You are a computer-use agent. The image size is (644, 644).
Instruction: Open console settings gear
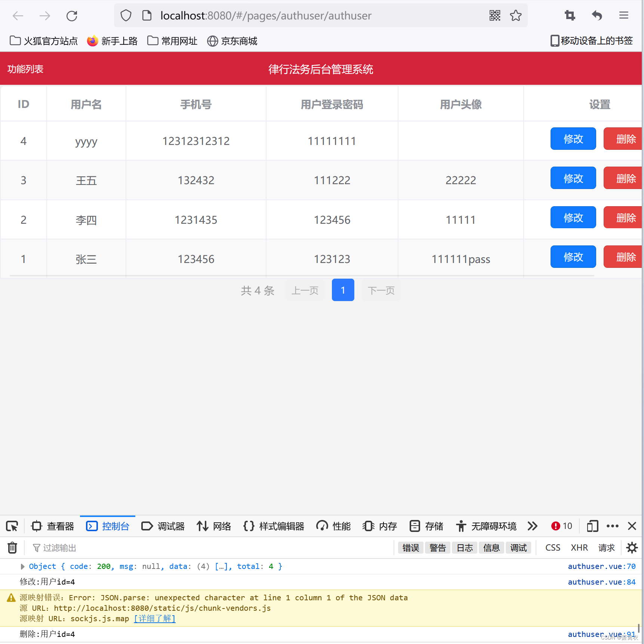(x=632, y=548)
